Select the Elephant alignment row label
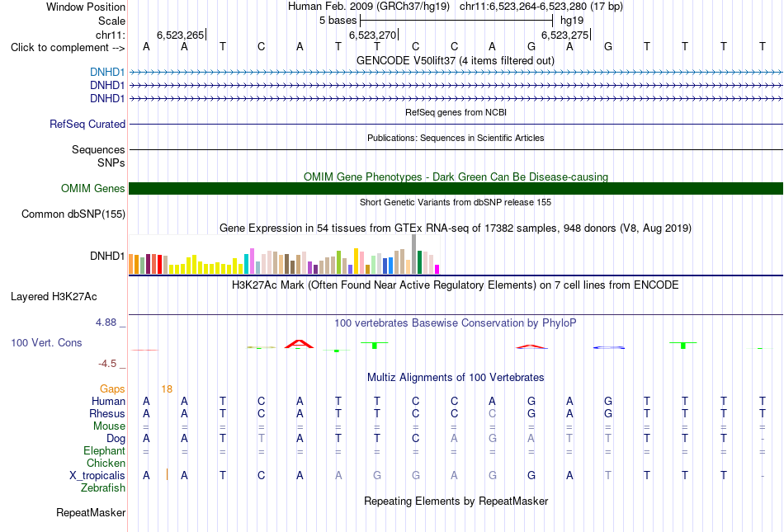784x532 pixels. tap(104, 450)
